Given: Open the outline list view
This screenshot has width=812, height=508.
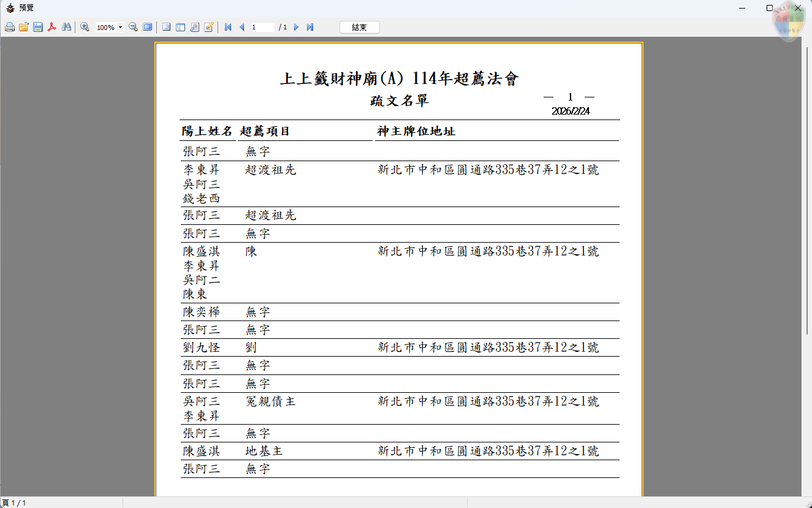Looking at the screenshot, I should (165, 27).
